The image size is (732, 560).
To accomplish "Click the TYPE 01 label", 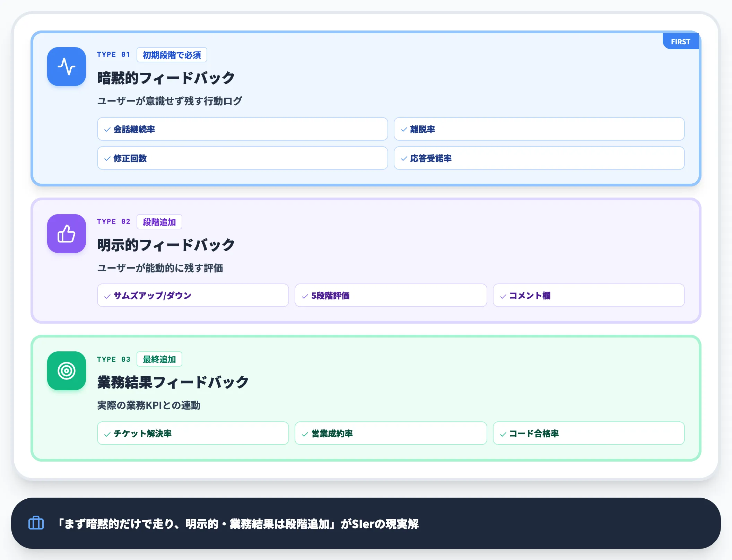I will (114, 54).
